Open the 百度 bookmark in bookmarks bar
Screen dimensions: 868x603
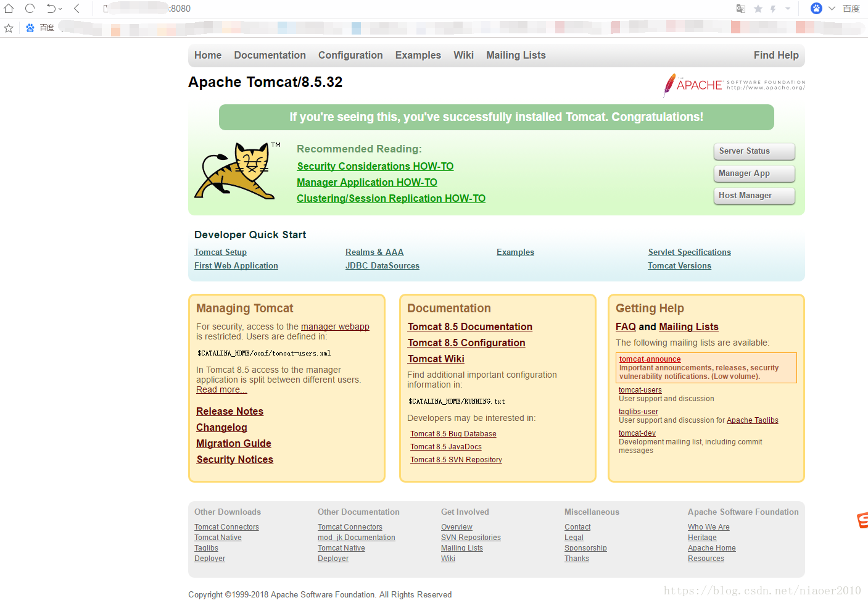point(40,28)
